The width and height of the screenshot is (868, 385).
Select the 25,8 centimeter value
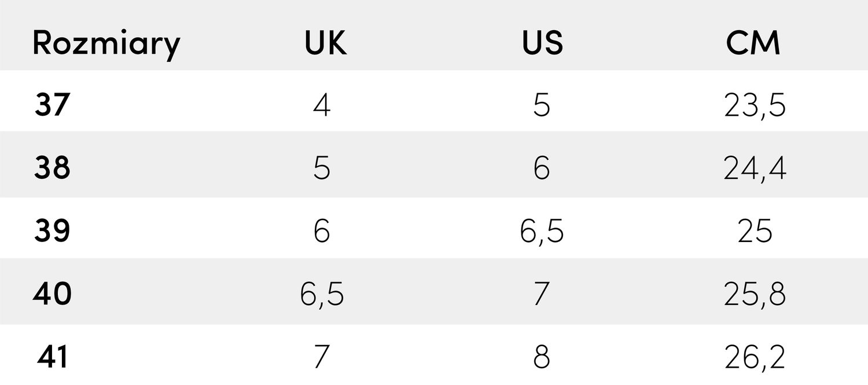pyautogui.click(x=755, y=295)
